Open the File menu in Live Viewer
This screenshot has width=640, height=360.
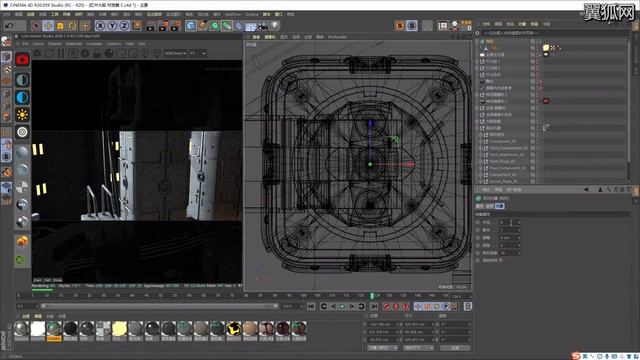click(x=25, y=44)
